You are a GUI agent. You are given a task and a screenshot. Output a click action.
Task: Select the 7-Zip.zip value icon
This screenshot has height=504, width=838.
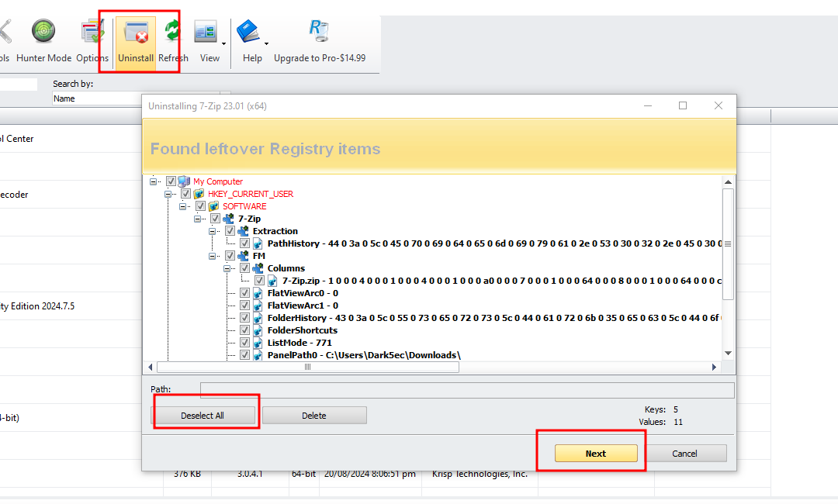pyautogui.click(x=272, y=280)
